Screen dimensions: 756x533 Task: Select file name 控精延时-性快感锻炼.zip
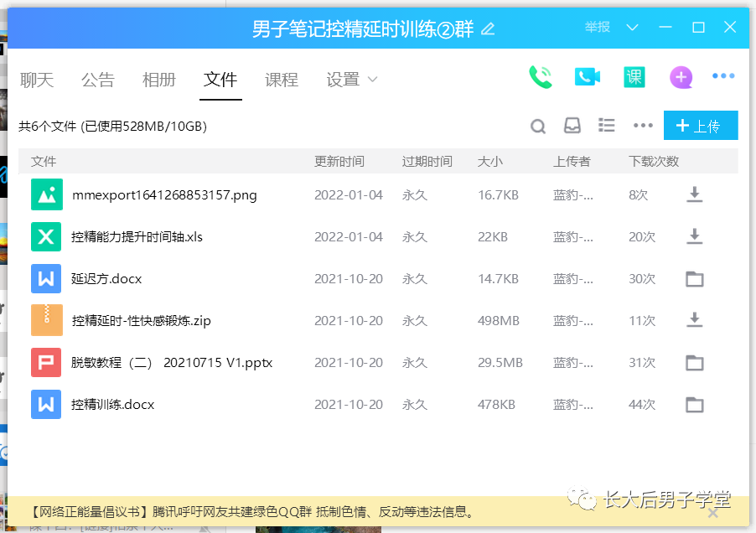(142, 321)
